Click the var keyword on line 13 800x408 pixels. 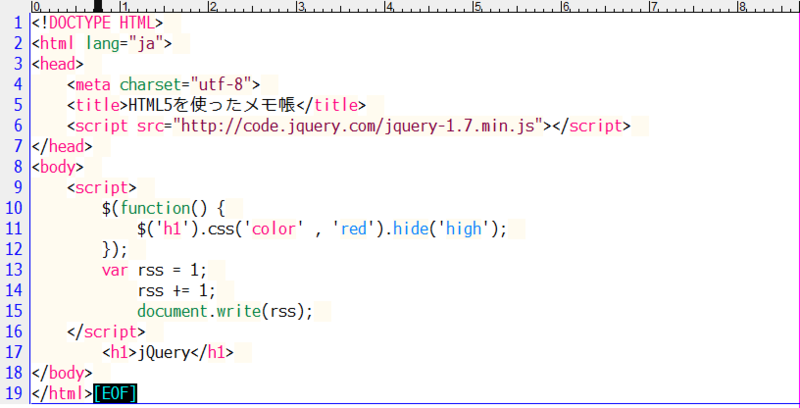tap(115, 270)
